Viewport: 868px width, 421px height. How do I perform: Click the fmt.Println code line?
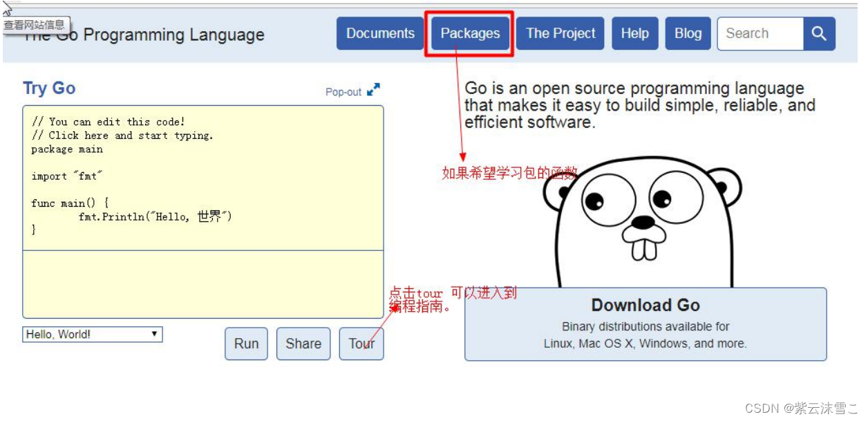155,217
